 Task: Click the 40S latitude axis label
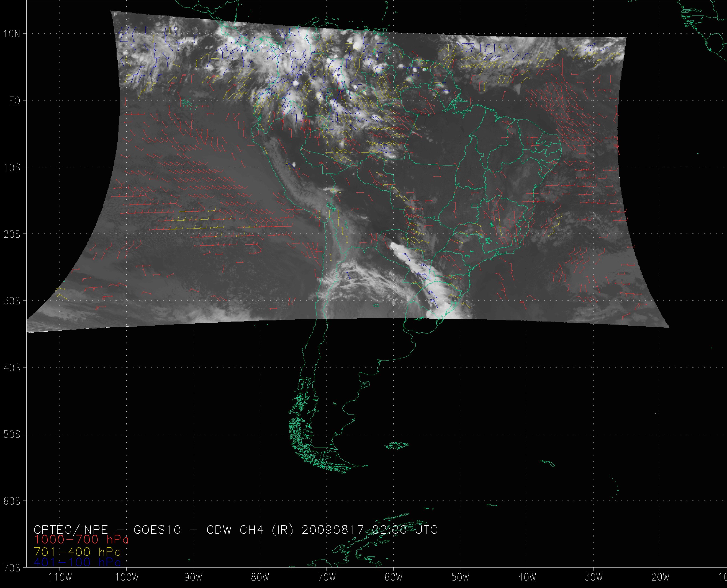(12, 368)
